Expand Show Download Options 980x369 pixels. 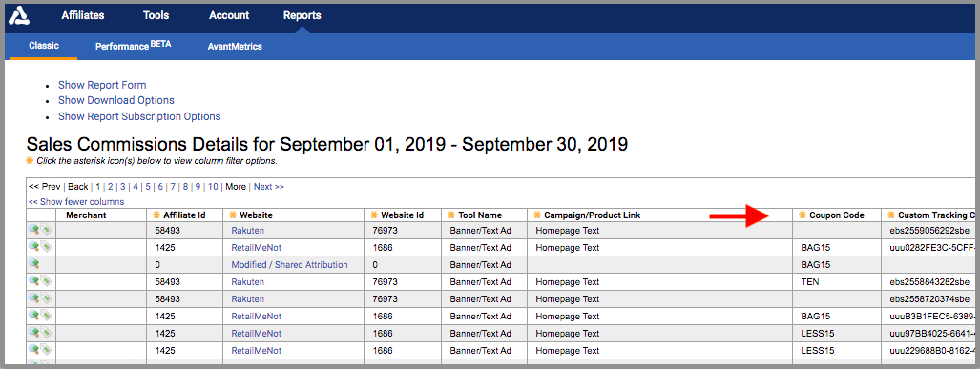tap(116, 100)
